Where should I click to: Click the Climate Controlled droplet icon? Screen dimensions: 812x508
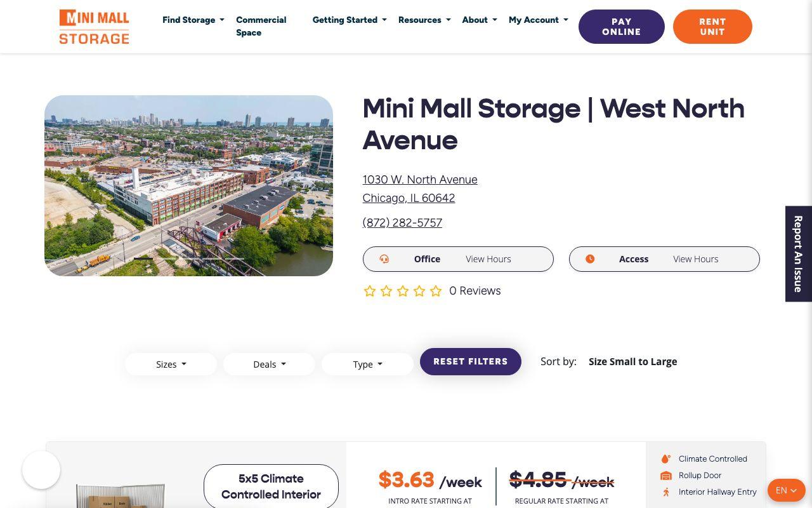(665, 459)
